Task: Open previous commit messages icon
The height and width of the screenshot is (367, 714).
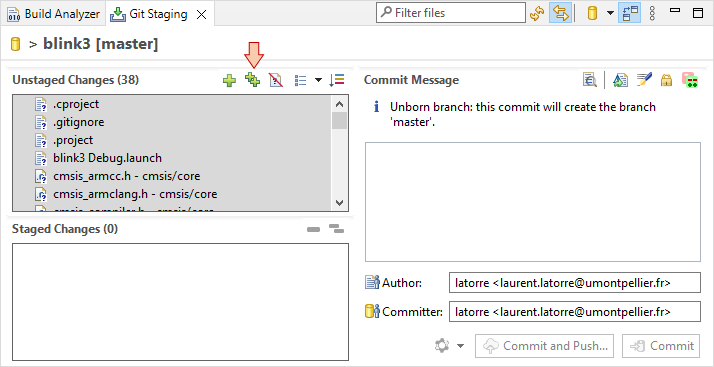Action: [590, 80]
